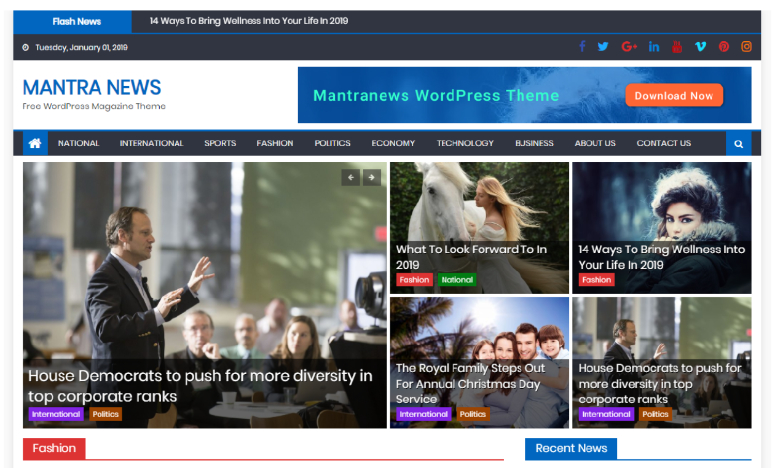This screenshot has width=775, height=468.
Task: Click National tag under horse article
Action: point(457,280)
